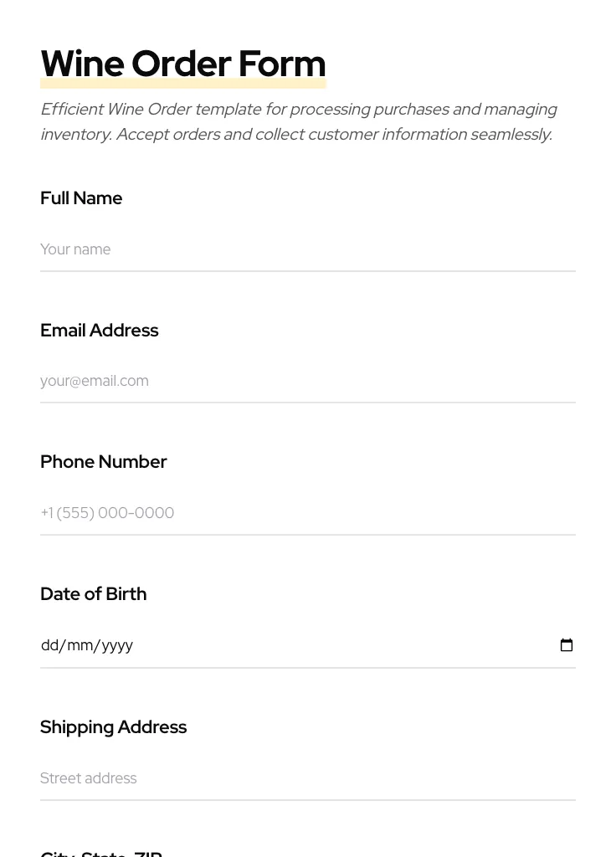The height and width of the screenshot is (857, 616).
Task: Select the mm month segment of the date
Action: [x=80, y=645]
